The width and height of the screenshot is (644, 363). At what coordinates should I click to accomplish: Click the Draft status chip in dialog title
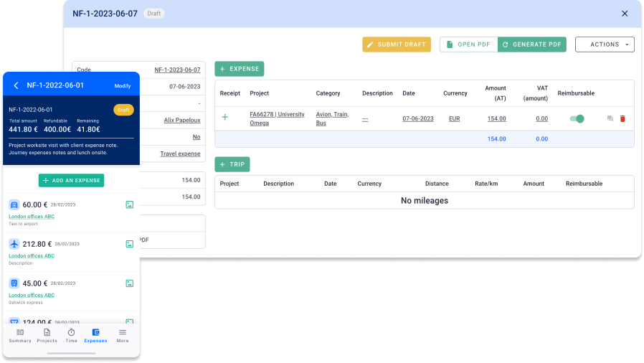click(x=154, y=14)
